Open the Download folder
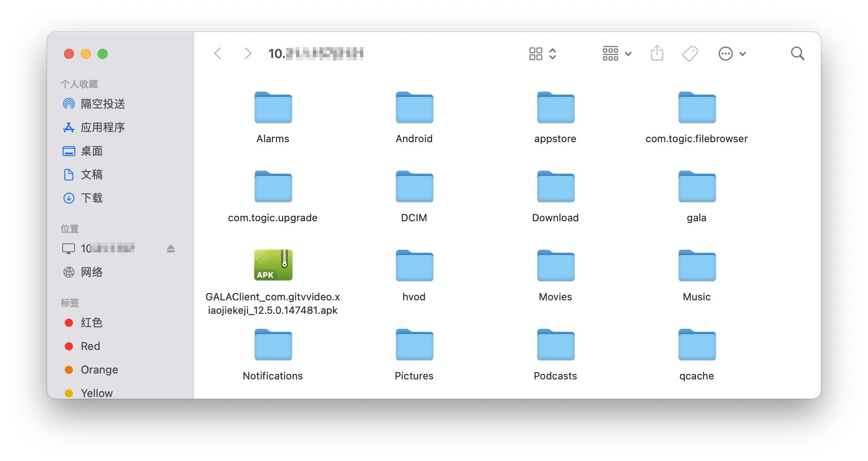Viewport: 868px width, 461px height. click(x=556, y=186)
